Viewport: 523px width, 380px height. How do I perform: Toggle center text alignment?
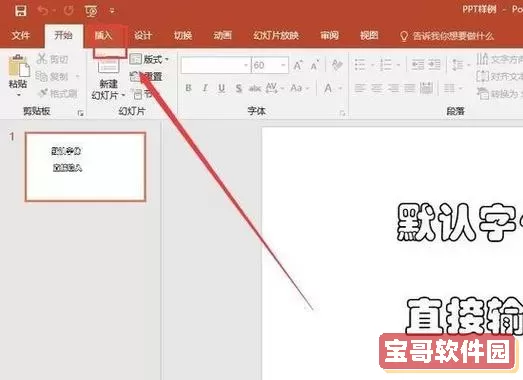(377, 88)
